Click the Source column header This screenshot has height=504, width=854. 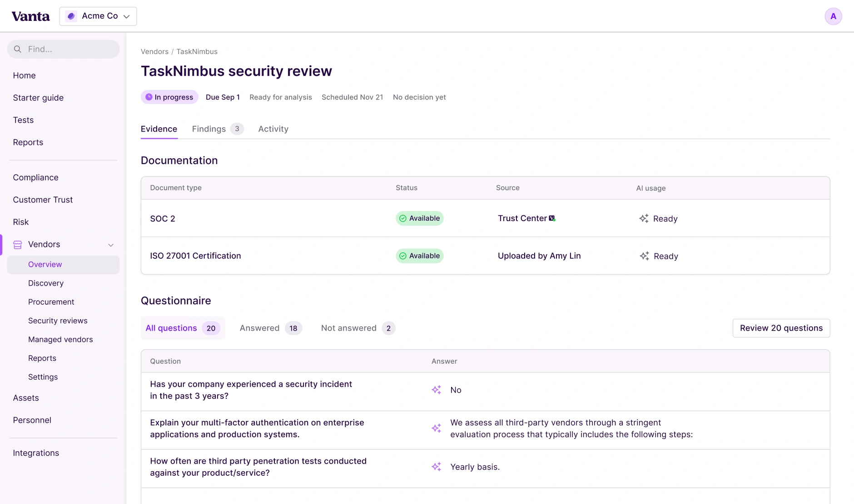[x=508, y=188]
